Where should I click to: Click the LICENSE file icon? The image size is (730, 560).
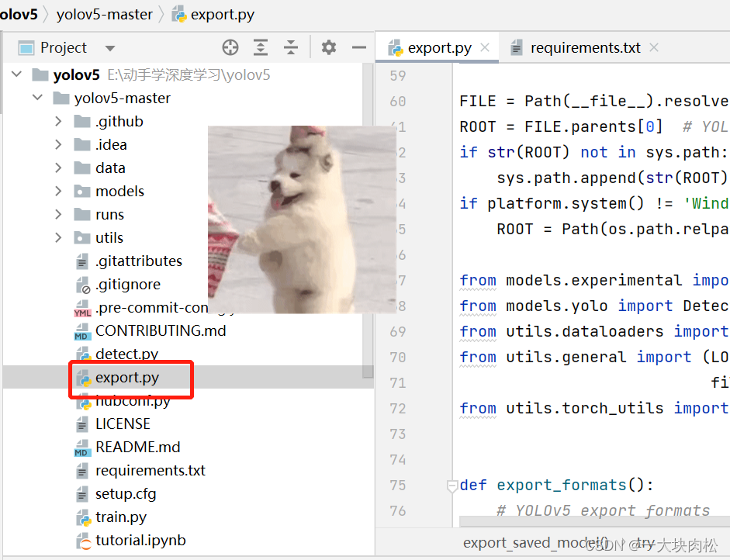pyautogui.click(x=82, y=424)
